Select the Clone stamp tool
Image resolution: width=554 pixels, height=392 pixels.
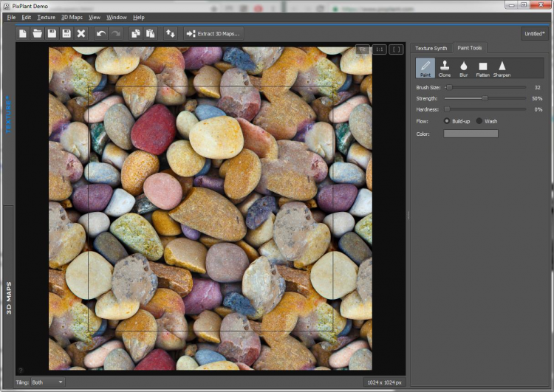(x=445, y=69)
